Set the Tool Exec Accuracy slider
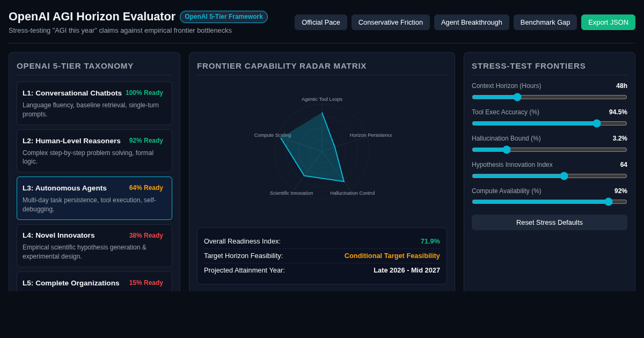This screenshot has width=644, height=338. click(550, 123)
